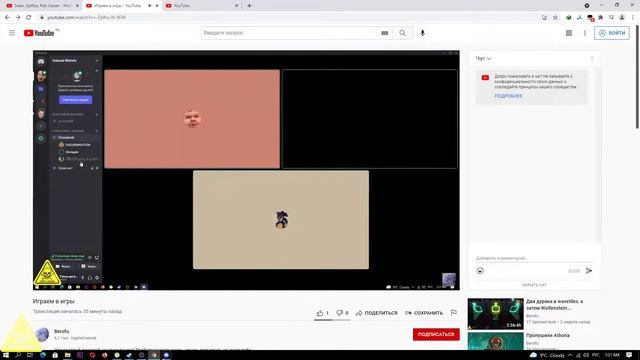The image size is (640, 360).
Task: Open the Berofu channel name link
Action: point(62,331)
